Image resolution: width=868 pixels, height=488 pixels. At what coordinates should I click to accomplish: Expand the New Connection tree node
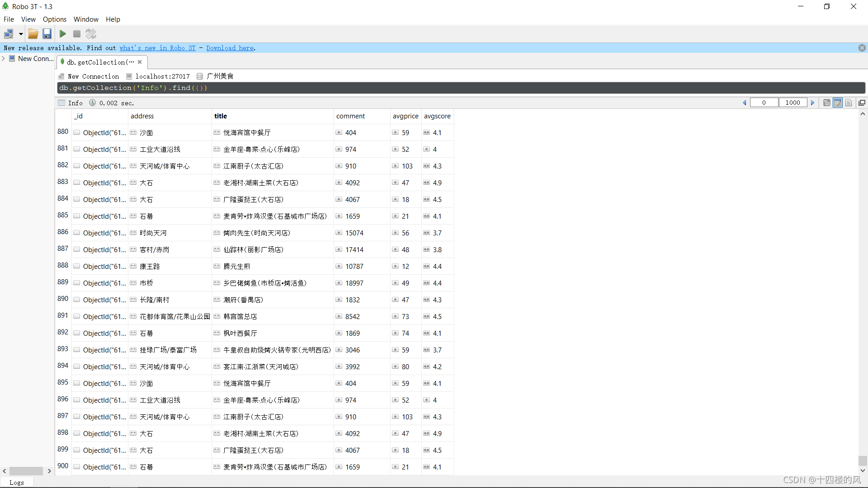[4, 59]
